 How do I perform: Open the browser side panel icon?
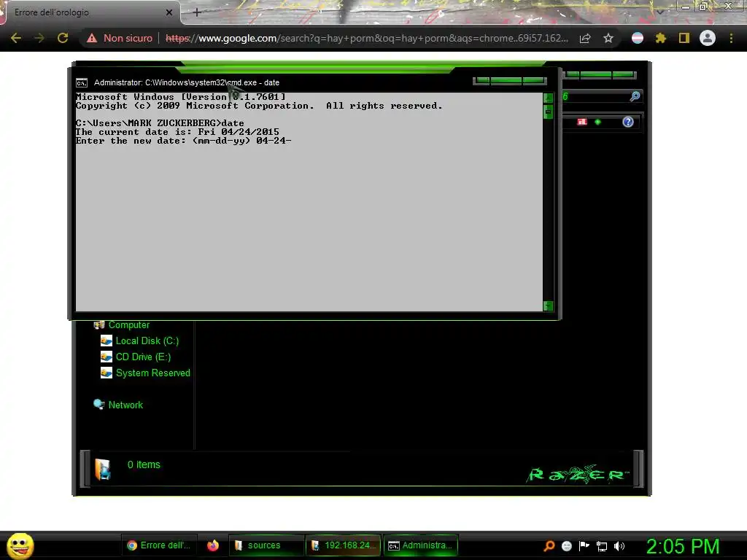684,38
